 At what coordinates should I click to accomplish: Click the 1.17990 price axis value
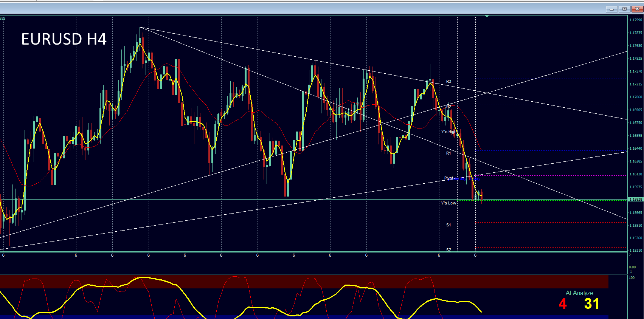[636, 20]
